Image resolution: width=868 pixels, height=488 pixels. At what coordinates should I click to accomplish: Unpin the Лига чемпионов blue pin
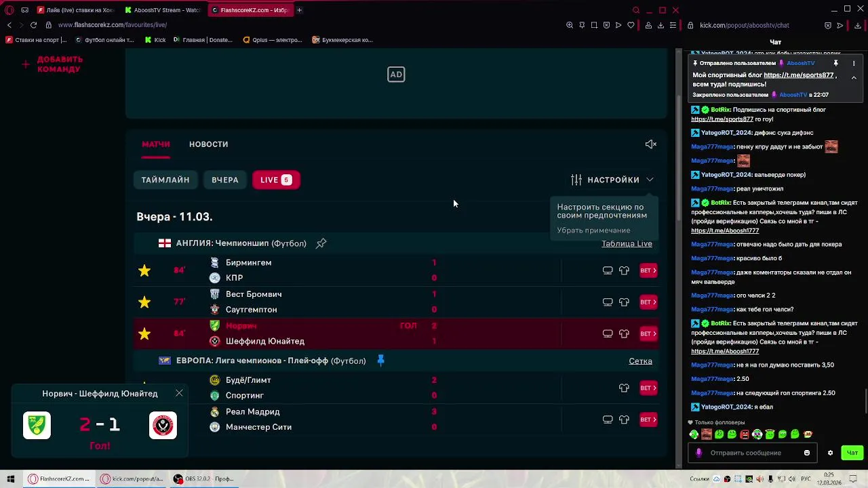point(380,361)
